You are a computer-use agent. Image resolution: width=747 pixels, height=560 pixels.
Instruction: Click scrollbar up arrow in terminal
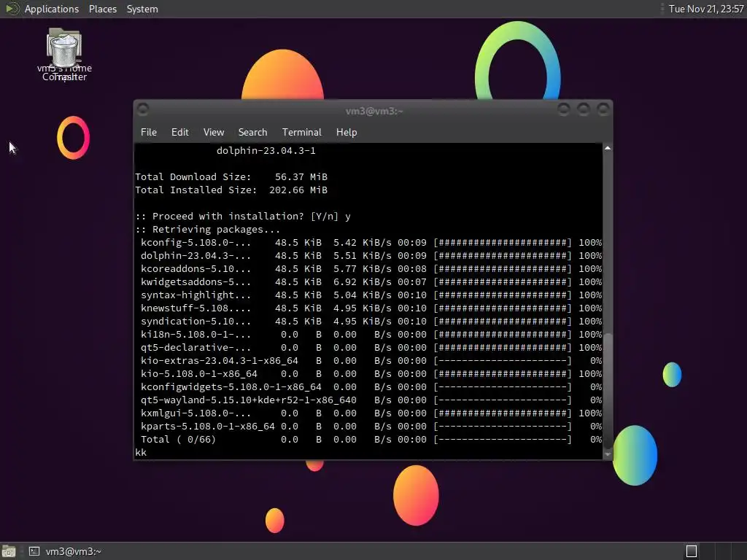coord(608,148)
